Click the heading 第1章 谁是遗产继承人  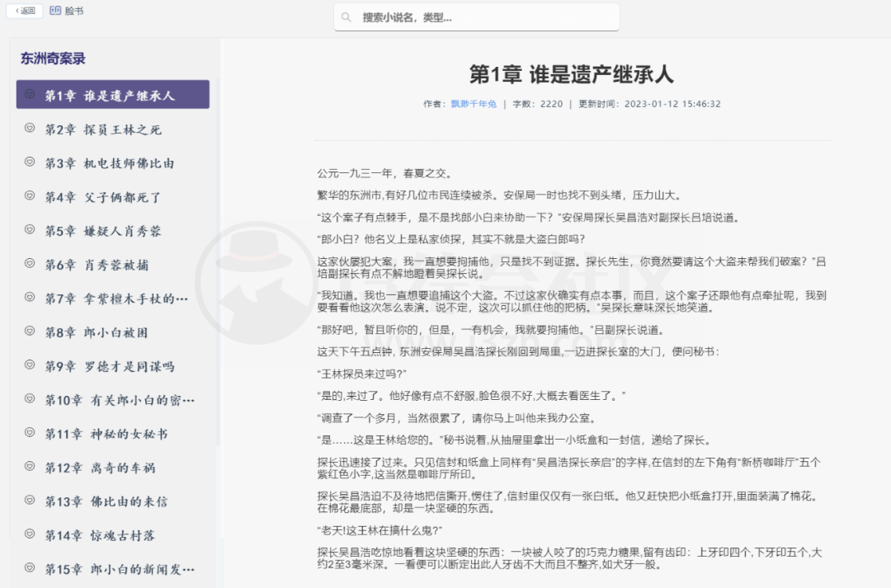coord(572,74)
